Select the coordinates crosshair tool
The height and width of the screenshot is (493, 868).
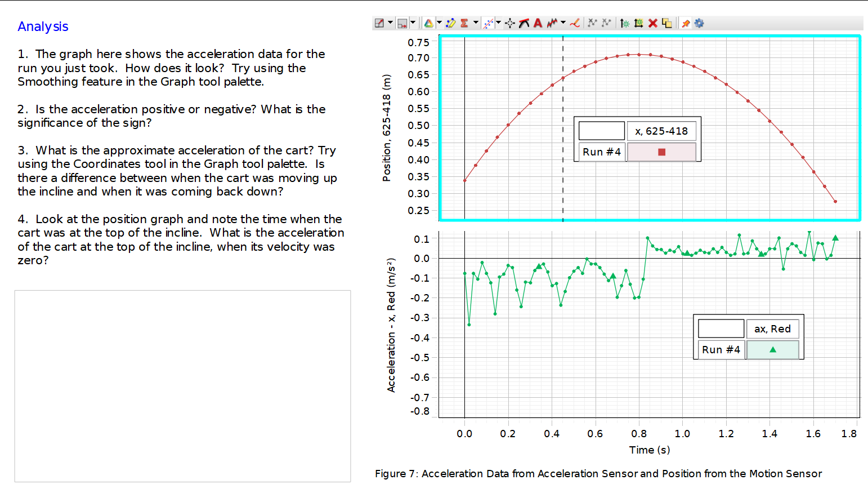[x=510, y=23]
